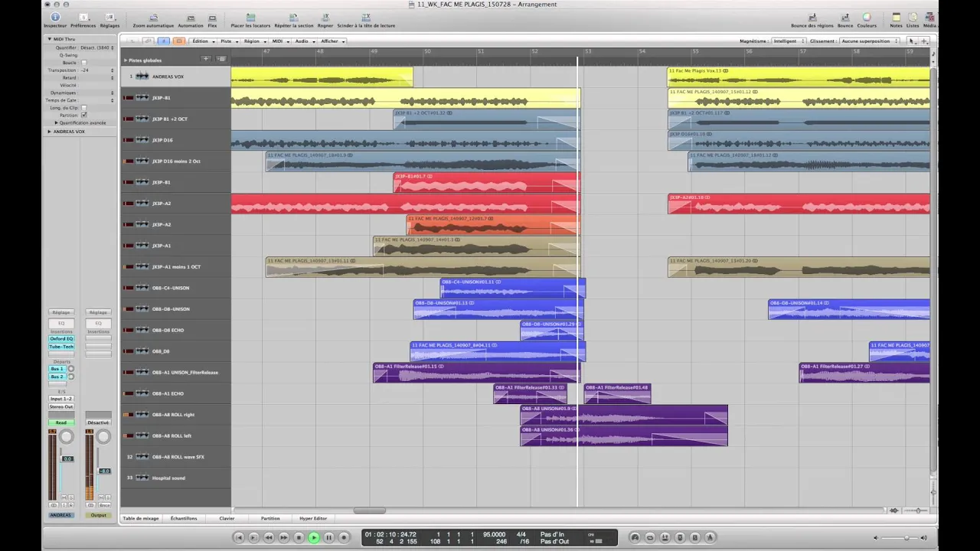Open the Réglages toolbar icon

(x=109, y=17)
